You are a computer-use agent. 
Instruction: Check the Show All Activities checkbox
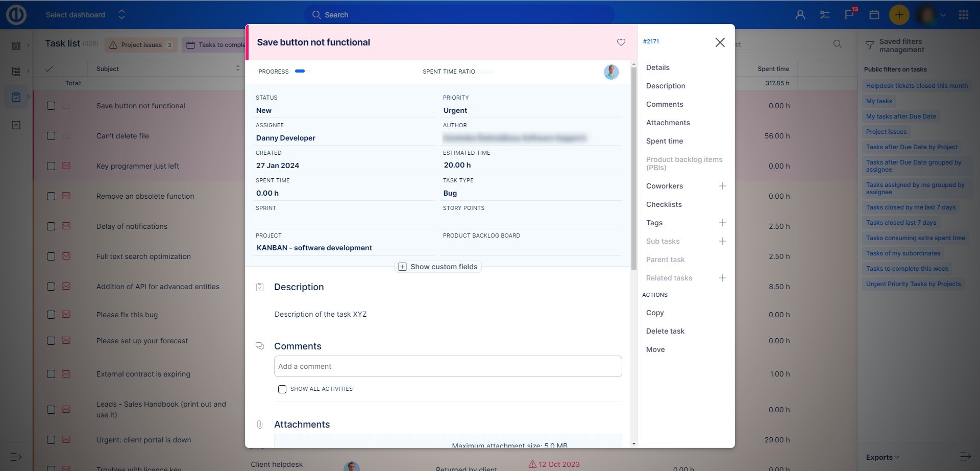(x=282, y=389)
